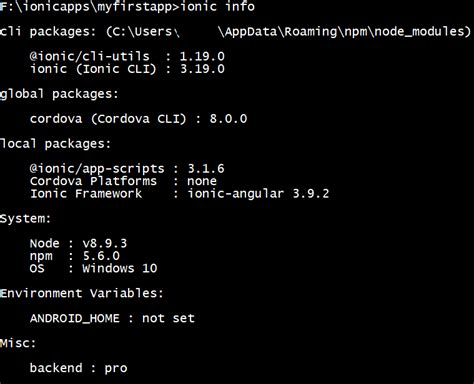Click the npm version 5.6.0
474x384 pixels.
tap(101, 256)
